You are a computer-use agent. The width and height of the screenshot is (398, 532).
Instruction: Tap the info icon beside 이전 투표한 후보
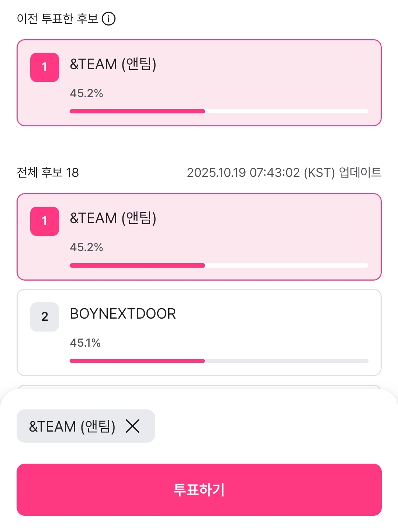tap(108, 18)
